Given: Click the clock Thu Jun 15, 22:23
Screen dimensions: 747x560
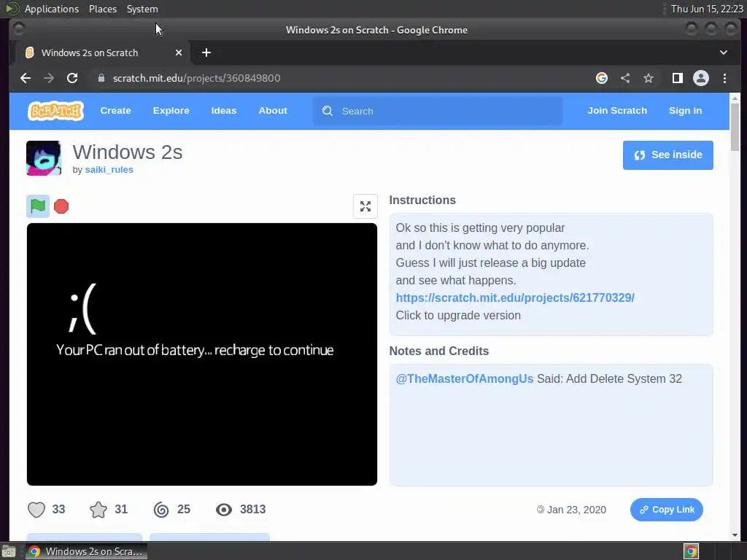Looking at the screenshot, I should (x=707, y=9).
